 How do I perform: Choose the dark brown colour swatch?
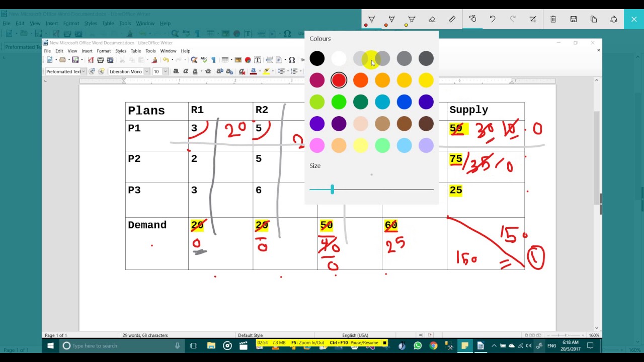click(x=426, y=124)
